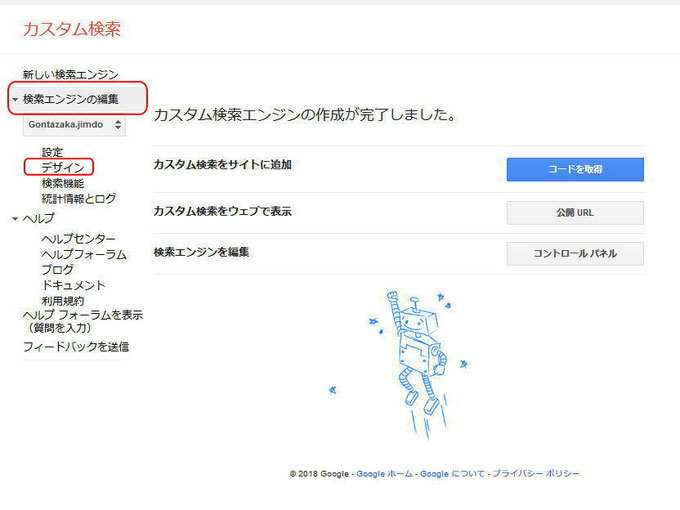The height and width of the screenshot is (510, 680).
Task: Open ドキュメント link
Action: (73, 285)
